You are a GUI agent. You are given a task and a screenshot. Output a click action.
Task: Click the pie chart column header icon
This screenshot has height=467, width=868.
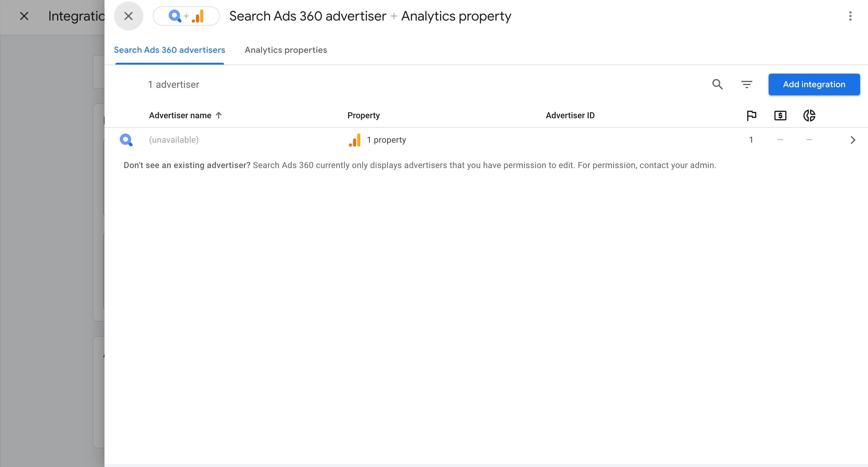pyautogui.click(x=809, y=116)
